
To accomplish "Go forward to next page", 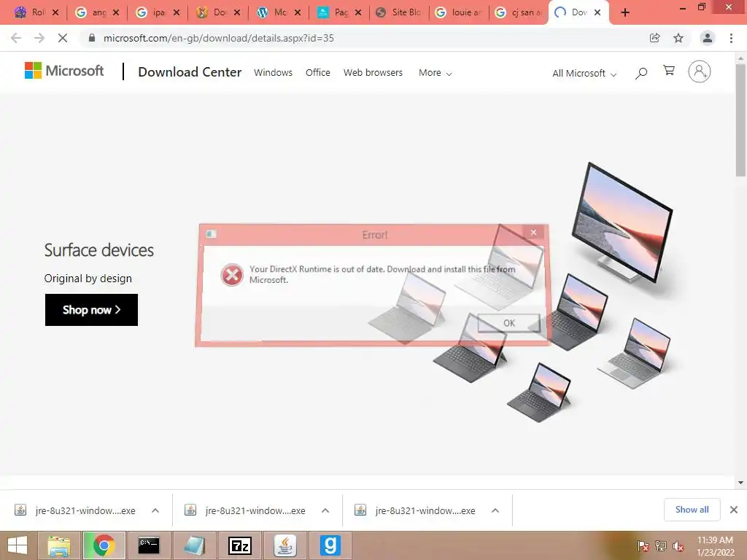I will [x=39, y=38].
